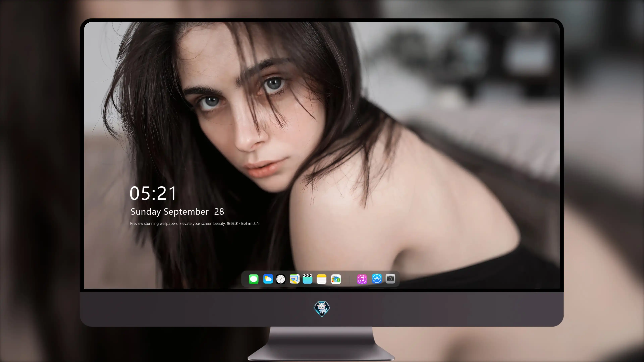Open the yellow Notes app
The width and height of the screenshot is (644, 362).
(321, 279)
